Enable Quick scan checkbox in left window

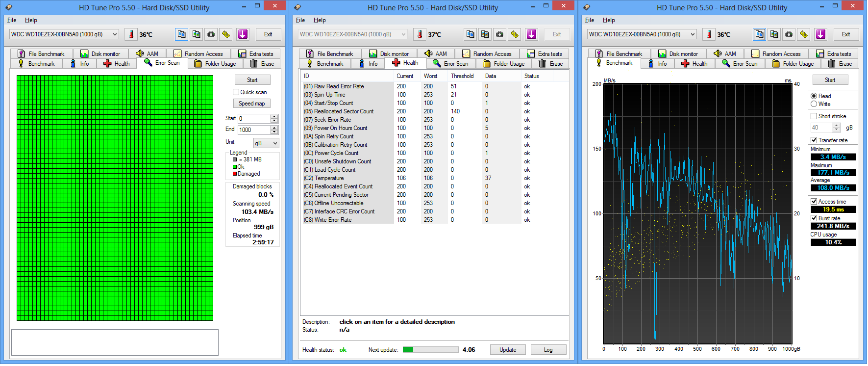[x=236, y=92]
